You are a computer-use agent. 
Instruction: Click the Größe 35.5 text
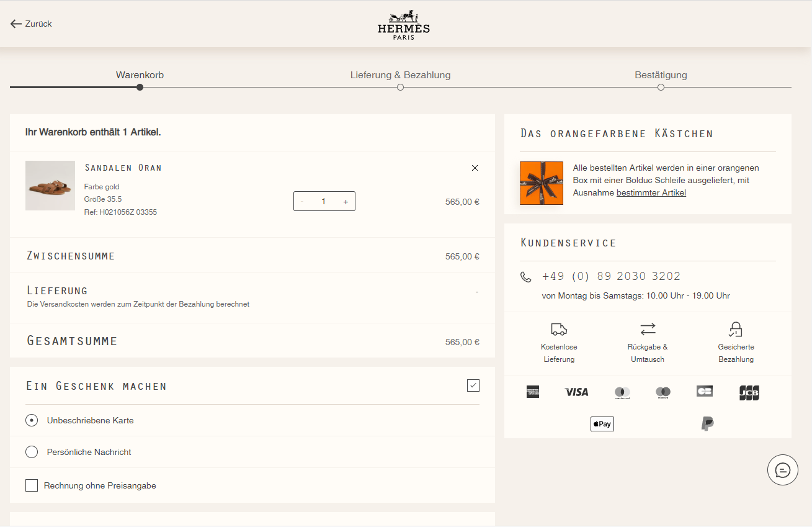point(103,199)
